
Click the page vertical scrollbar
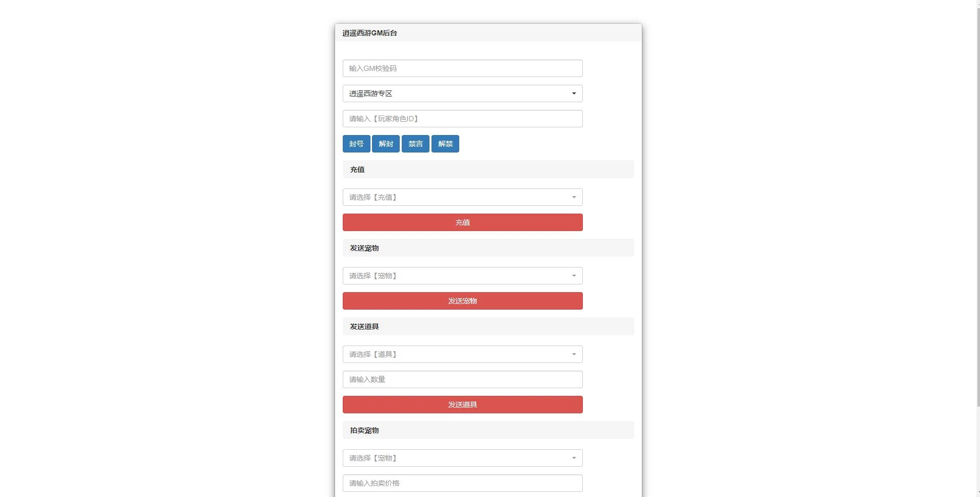(978, 205)
